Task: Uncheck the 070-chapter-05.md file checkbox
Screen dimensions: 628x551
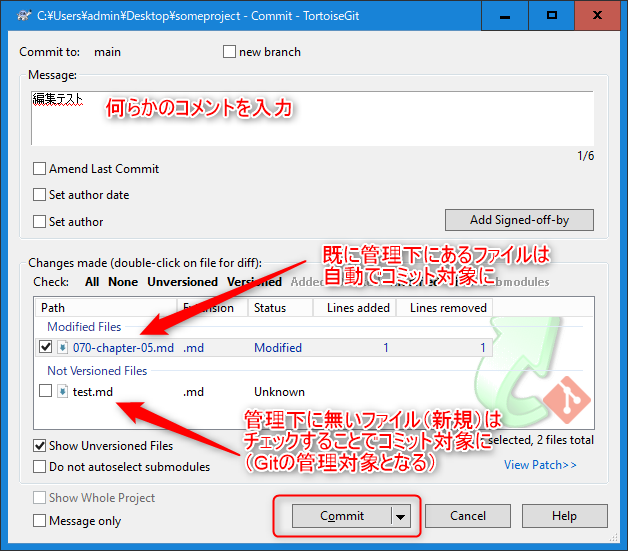Action: pyautogui.click(x=45, y=348)
